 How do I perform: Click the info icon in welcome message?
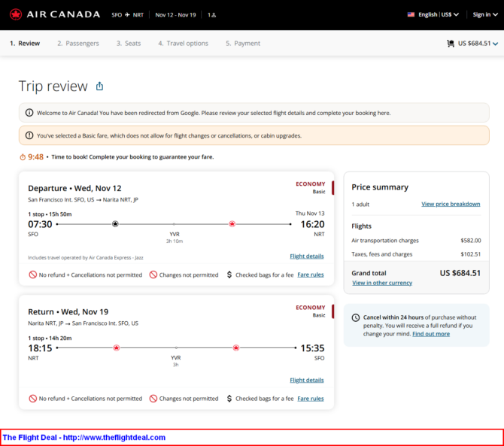29,113
